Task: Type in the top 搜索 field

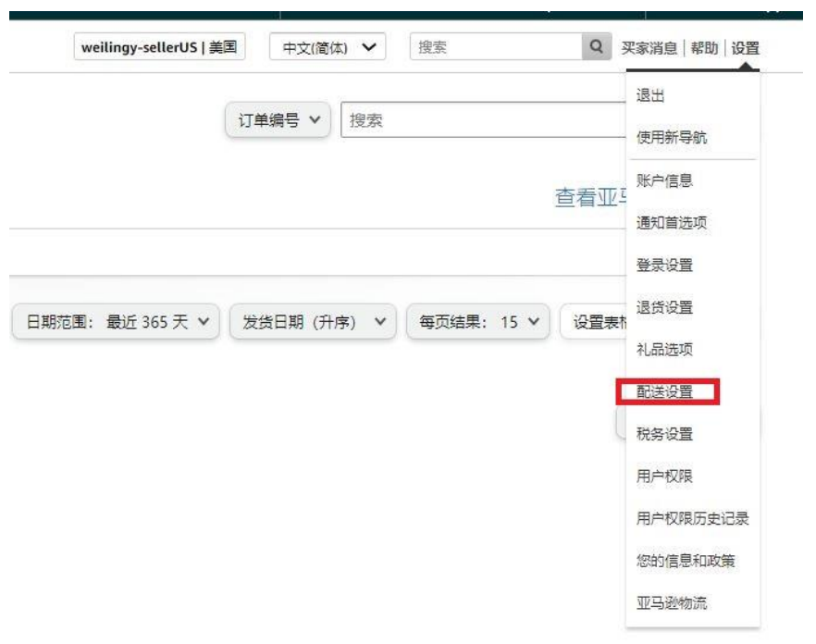Action: pos(495,47)
